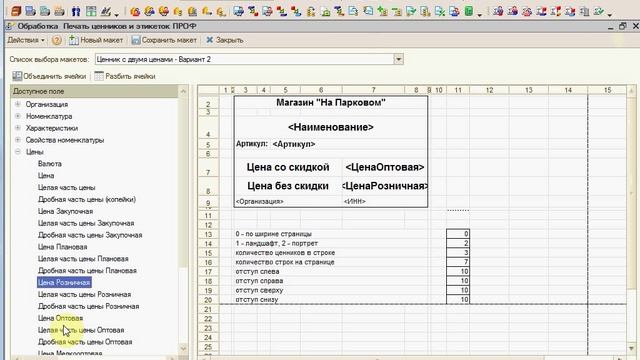
Task: Open the Действия menu
Action: point(26,40)
